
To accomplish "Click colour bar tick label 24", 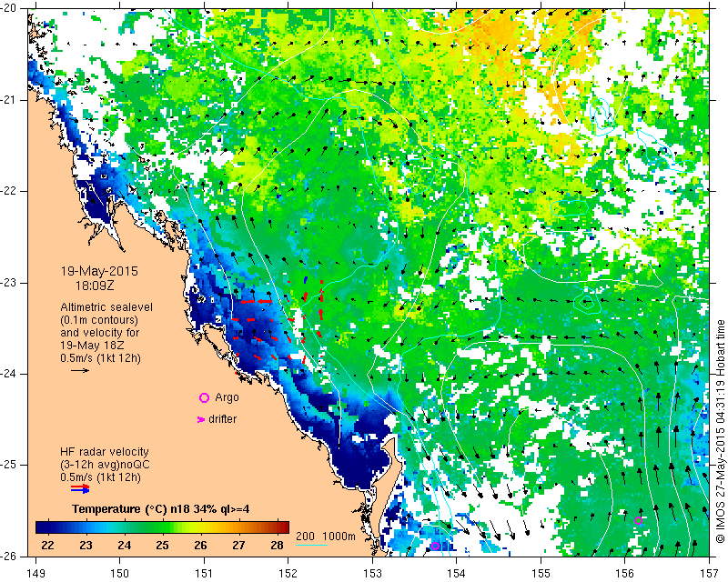I will click(x=124, y=545).
